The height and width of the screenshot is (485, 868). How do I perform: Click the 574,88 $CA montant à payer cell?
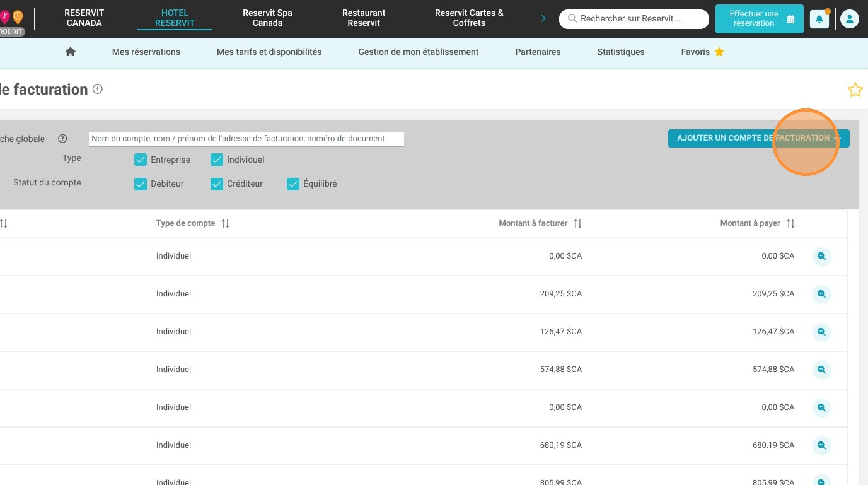pyautogui.click(x=773, y=370)
